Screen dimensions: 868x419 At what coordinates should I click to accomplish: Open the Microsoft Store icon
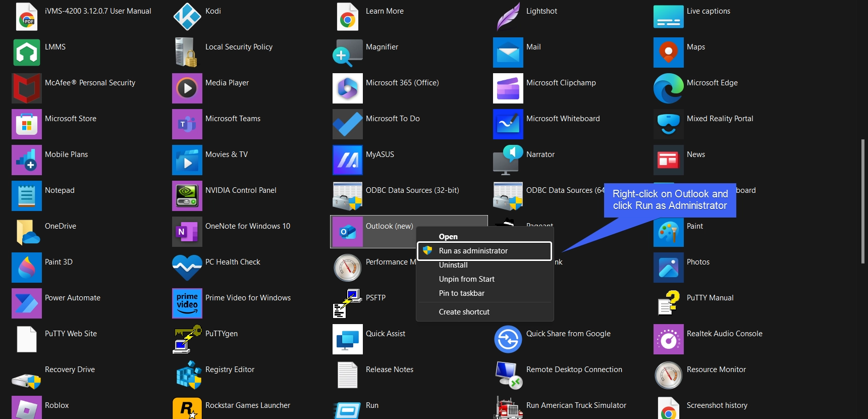pos(27,124)
